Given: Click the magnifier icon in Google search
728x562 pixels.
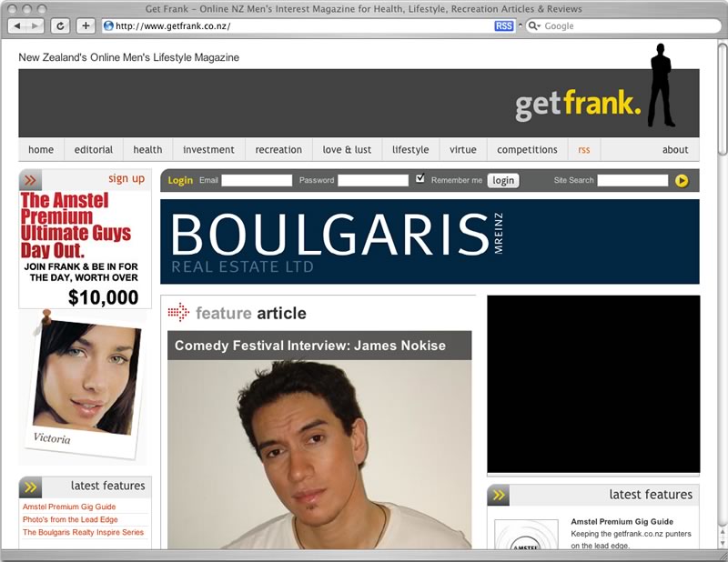Looking at the screenshot, I should (532, 26).
